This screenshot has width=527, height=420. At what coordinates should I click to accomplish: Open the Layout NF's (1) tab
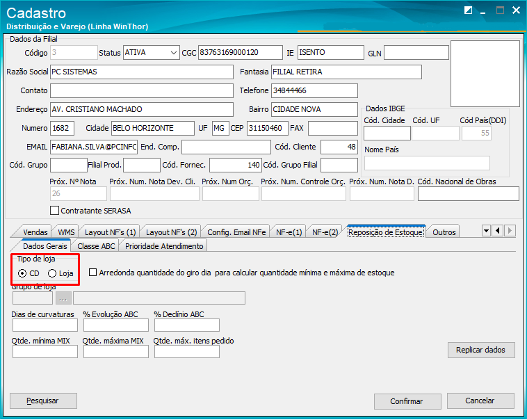coord(111,232)
